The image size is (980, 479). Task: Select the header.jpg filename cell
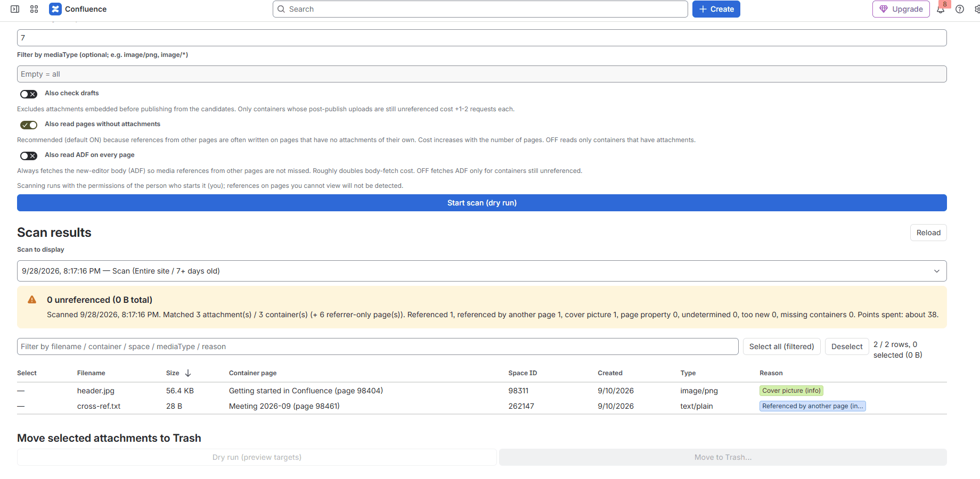96,391
